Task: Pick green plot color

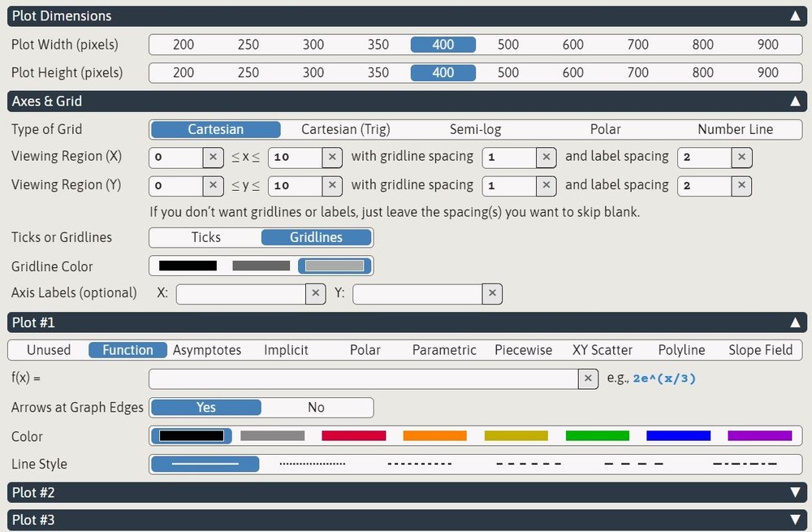Action: (597, 435)
